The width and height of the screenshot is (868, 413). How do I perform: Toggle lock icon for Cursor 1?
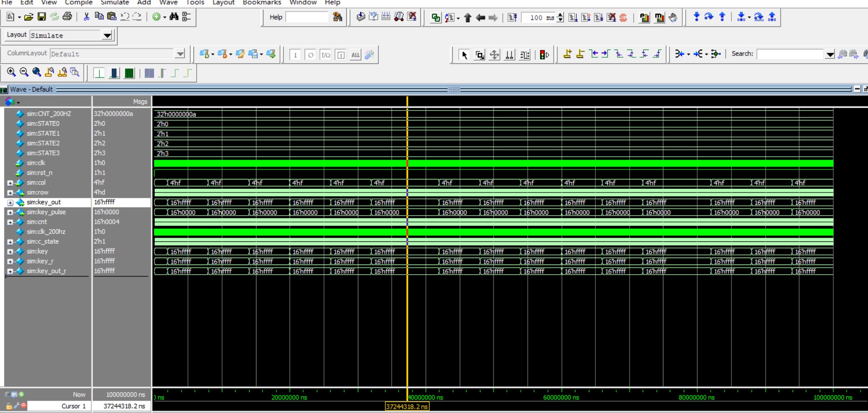pyautogui.click(x=9, y=406)
